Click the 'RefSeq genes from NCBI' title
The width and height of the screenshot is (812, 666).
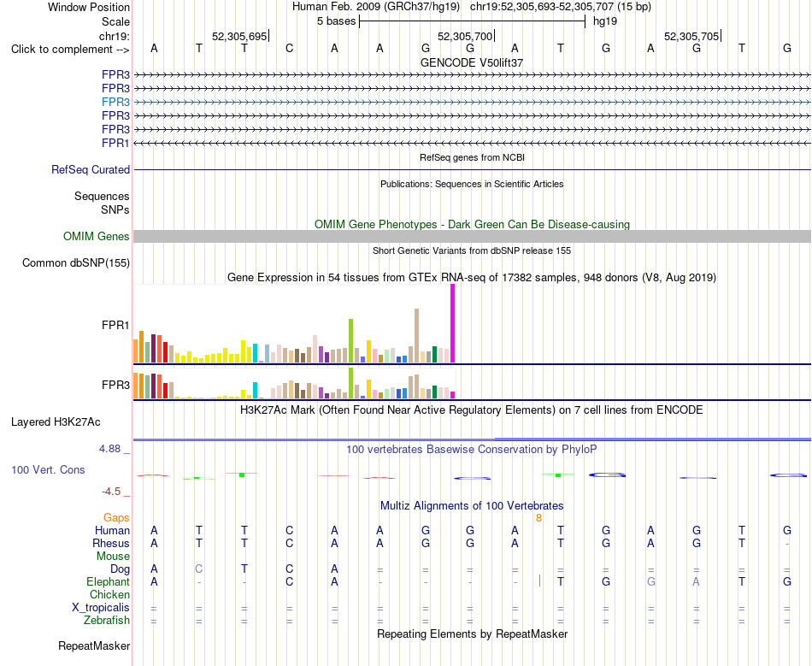pos(472,157)
